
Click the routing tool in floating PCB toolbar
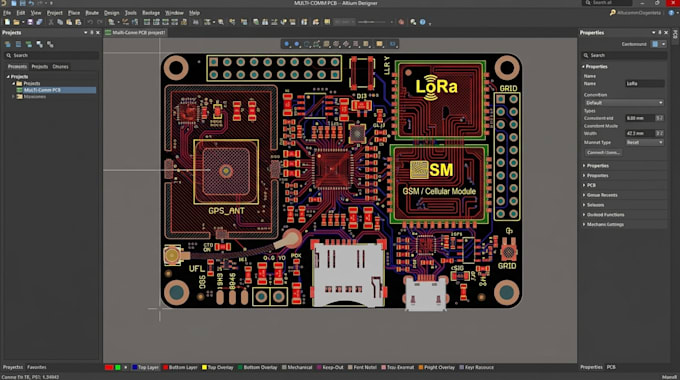[317, 44]
